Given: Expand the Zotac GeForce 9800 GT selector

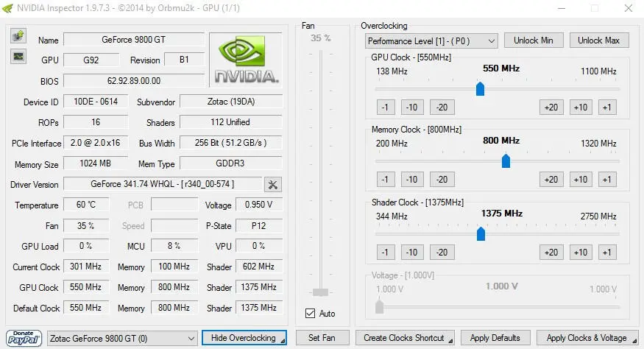Looking at the screenshot, I should tap(122, 338).
